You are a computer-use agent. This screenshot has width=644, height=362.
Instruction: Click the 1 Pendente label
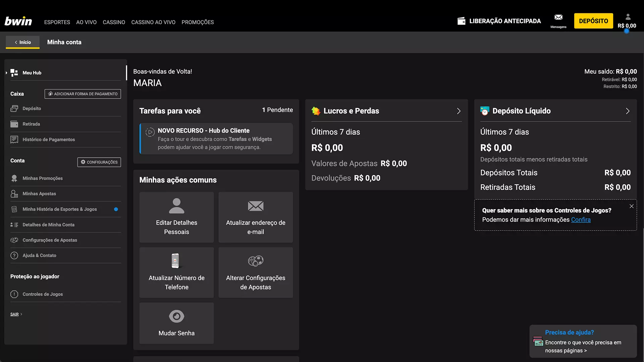tap(277, 110)
